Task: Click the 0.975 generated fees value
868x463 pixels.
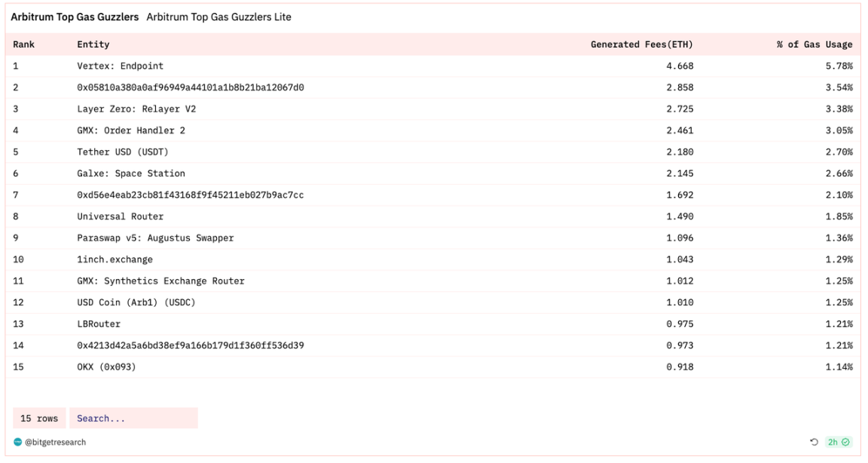Action: (680, 324)
